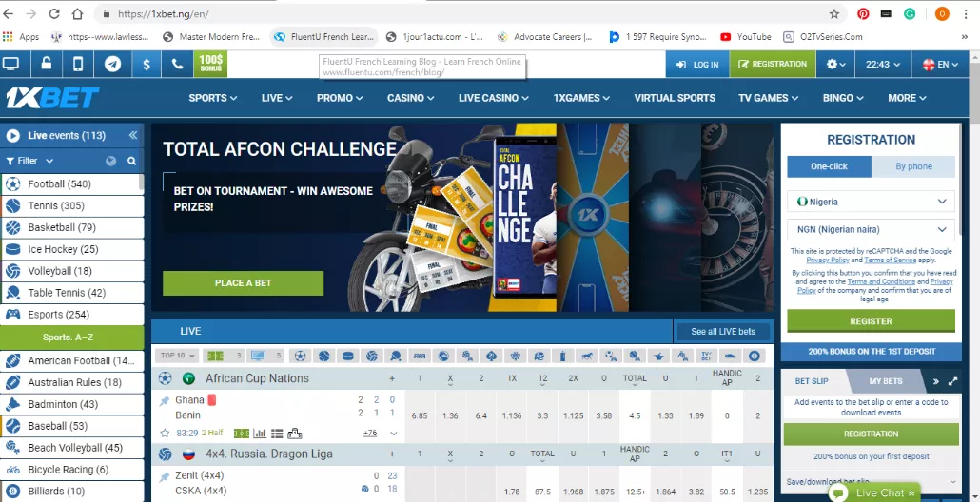Viewport: 980px width, 502px height.
Task: Open the TOP 10 dropdown
Action: [x=178, y=356]
